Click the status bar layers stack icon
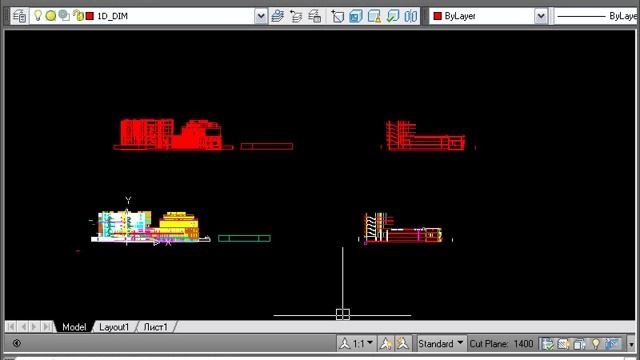The width and height of the screenshot is (640, 360). coord(579,344)
